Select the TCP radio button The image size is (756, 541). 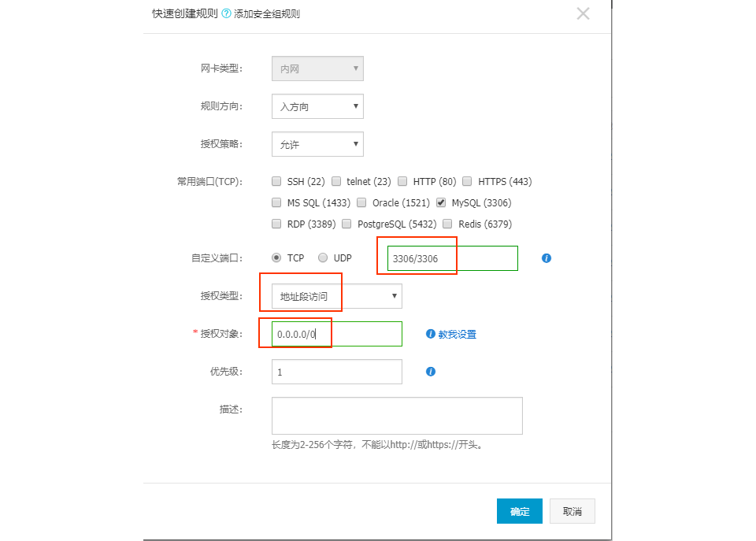276,258
